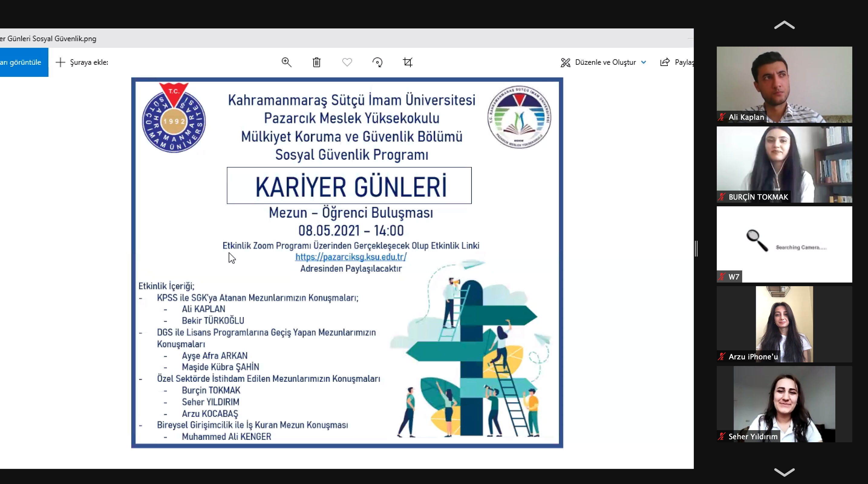Screen dimensions: 868x484
Task: Click the zoom magnifier icon in toolbar
Action: point(286,62)
